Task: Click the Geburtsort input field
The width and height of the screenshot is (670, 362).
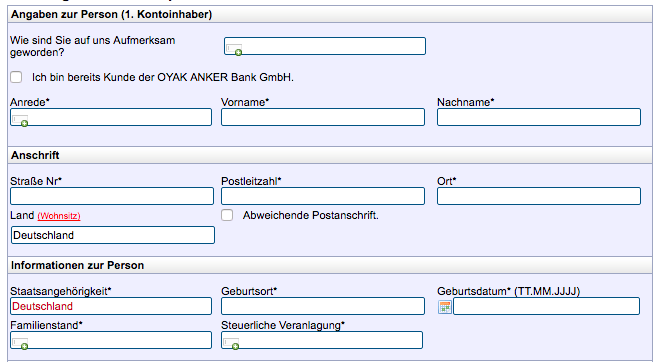Action: (x=323, y=306)
